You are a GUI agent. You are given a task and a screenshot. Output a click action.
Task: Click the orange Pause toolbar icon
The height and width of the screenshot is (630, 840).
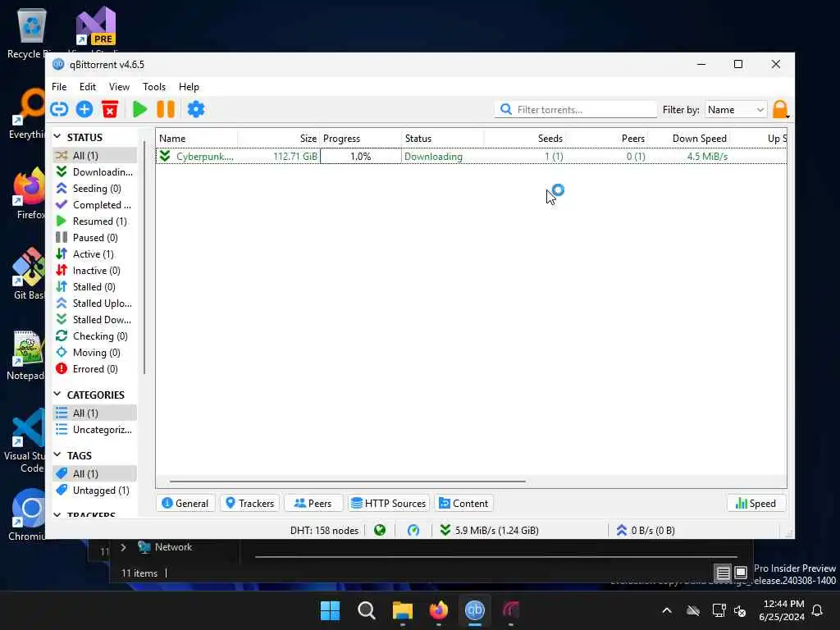tap(166, 109)
